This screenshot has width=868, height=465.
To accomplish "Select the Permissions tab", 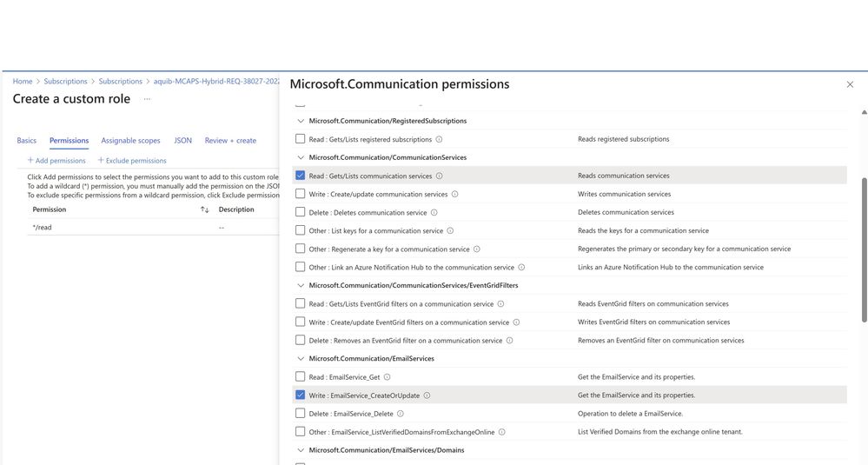I will point(70,141).
